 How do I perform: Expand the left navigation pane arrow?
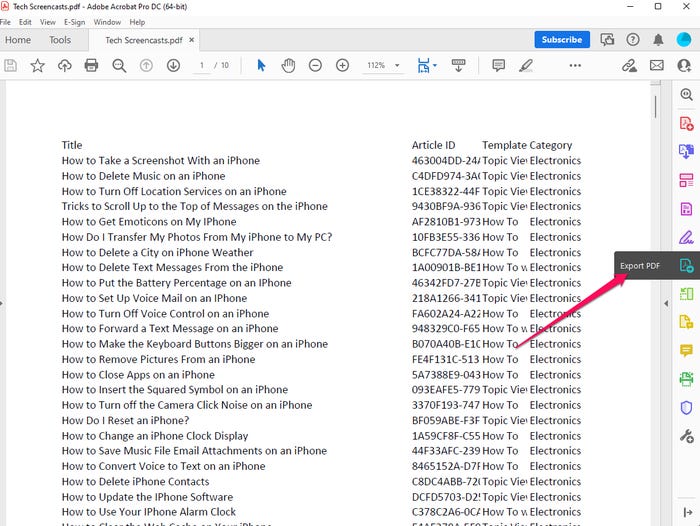click(2, 304)
